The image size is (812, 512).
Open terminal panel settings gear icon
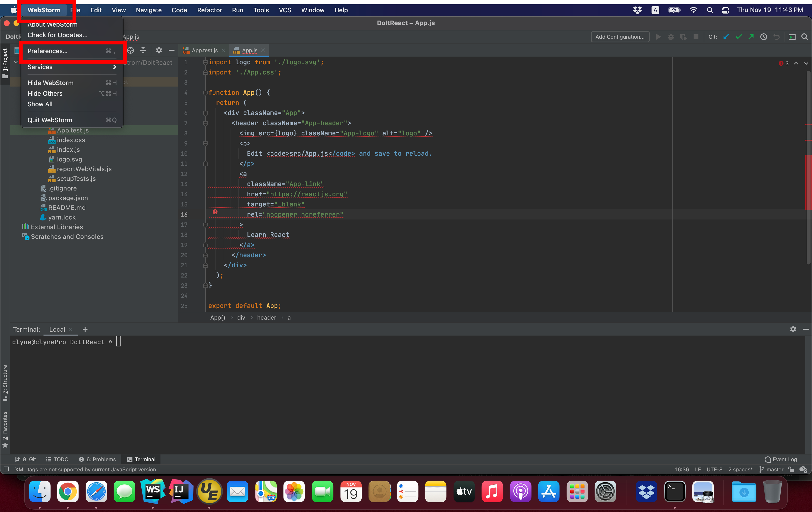click(793, 329)
